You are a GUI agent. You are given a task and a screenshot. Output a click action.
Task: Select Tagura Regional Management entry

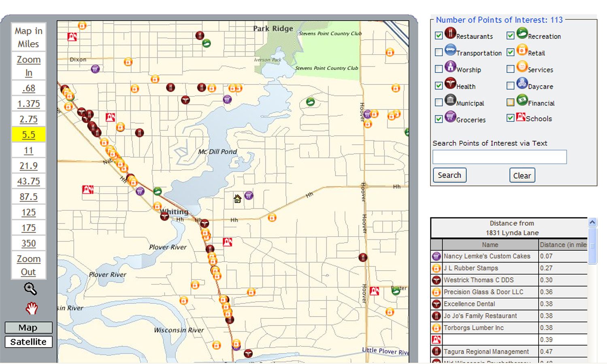click(486, 351)
